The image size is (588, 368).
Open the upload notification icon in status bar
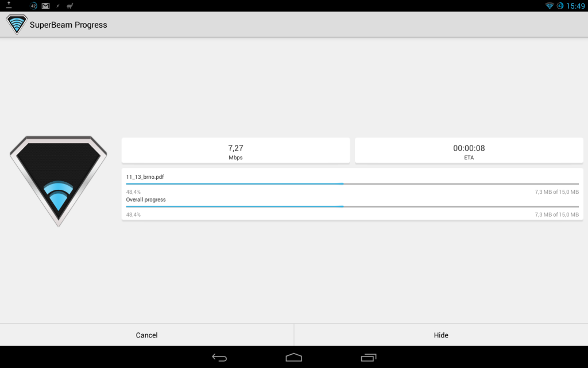click(x=9, y=5)
